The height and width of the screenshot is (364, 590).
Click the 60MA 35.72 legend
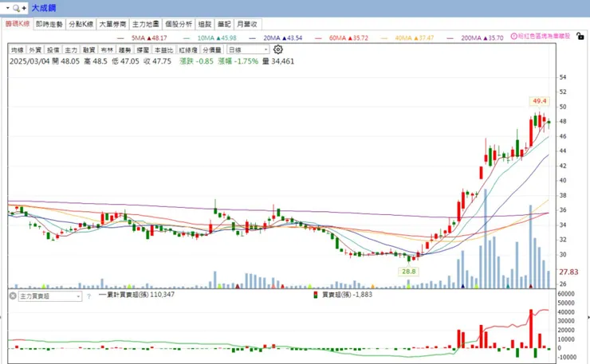click(342, 38)
